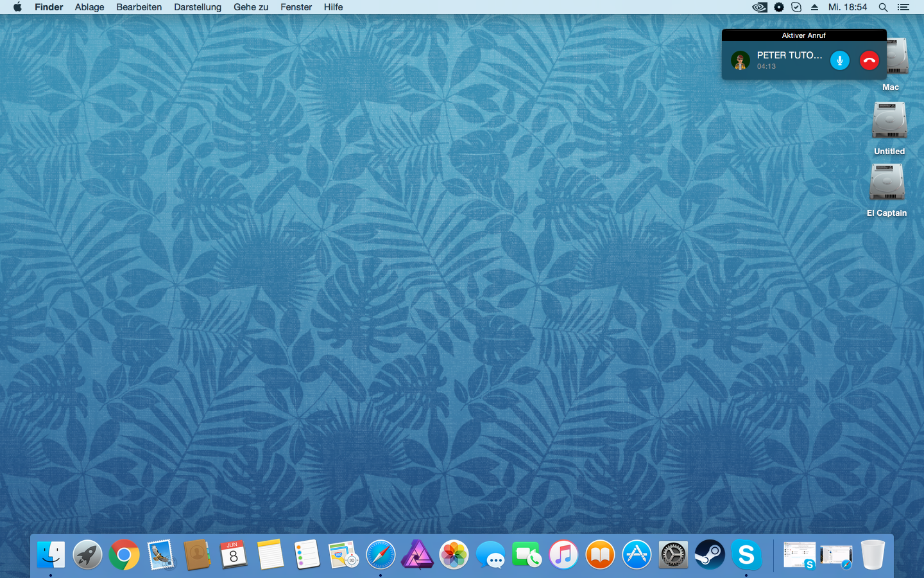Open the Calendar app in the Dock
Image resolution: width=924 pixels, height=578 pixels.
234,554
